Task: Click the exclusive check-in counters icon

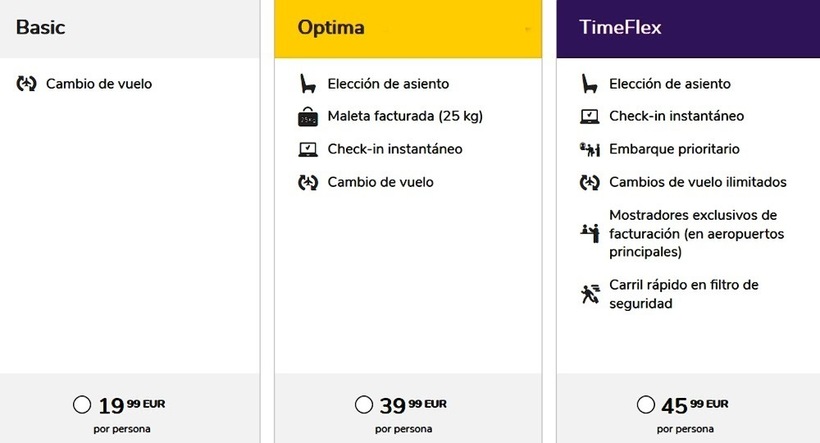Action: coord(590,232)
